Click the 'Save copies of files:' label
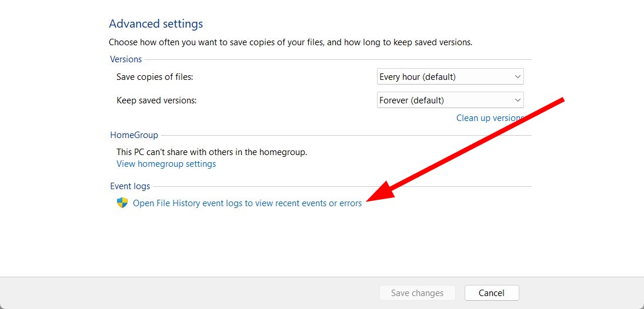 (155, 77)
